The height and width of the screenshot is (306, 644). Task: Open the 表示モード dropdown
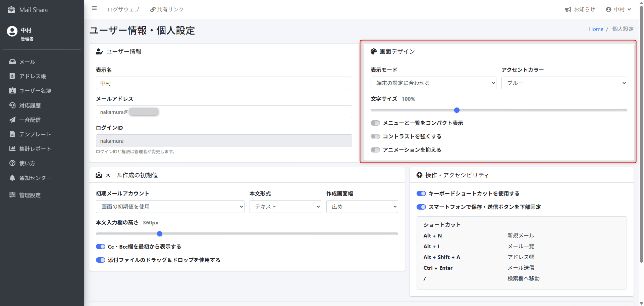tap(433, 83)
